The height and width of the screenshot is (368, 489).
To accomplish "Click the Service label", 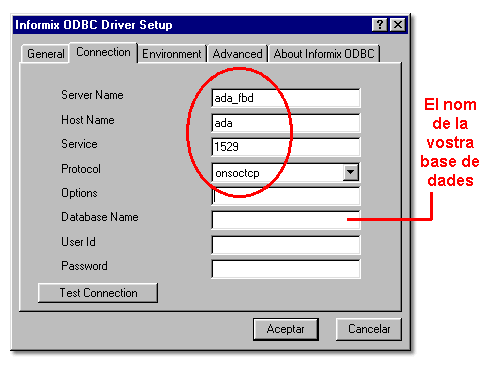I will 79,144.
